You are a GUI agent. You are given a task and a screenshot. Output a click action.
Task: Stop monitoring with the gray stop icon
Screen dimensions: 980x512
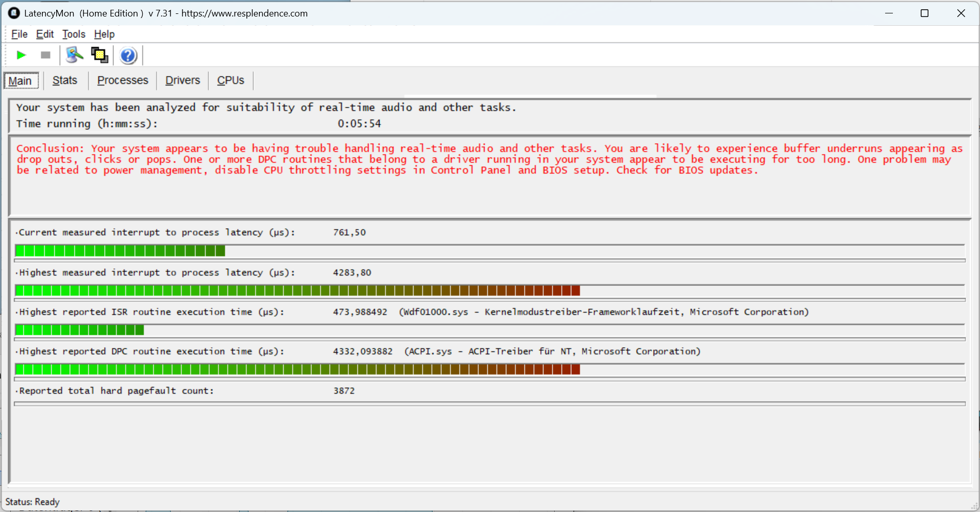[45, 55]
